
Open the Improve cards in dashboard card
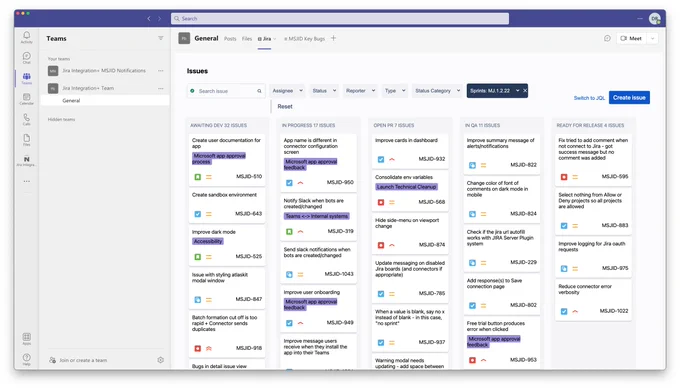point(410,150)
